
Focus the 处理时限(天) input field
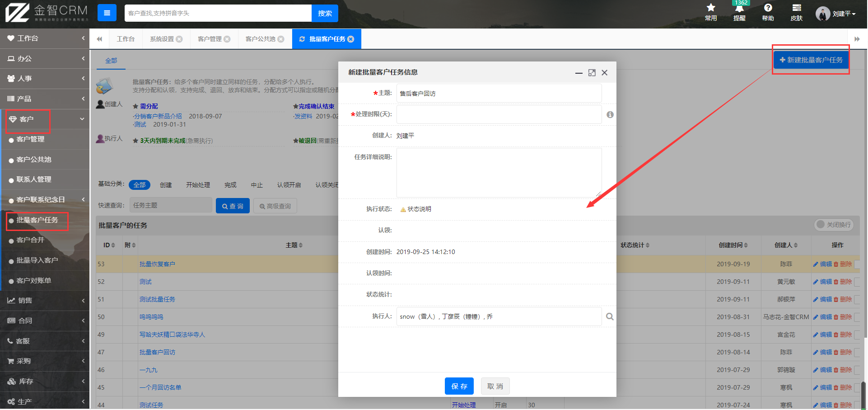tap(499, 114)
